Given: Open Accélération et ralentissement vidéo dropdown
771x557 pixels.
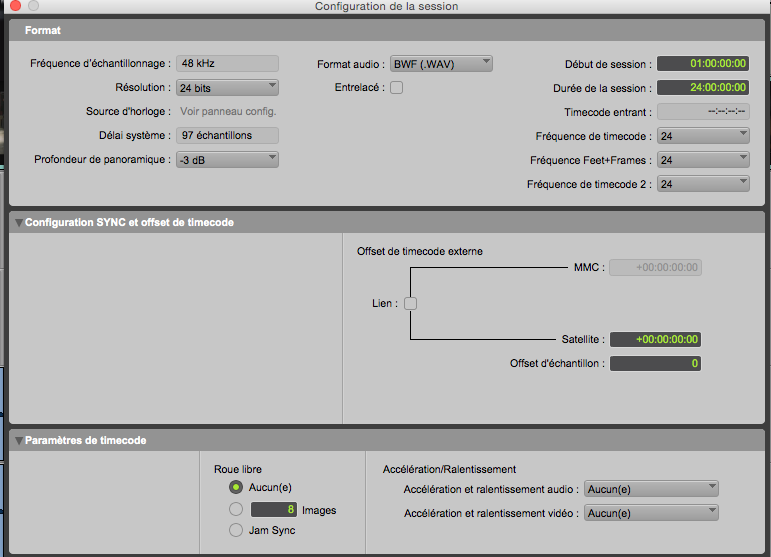Looking at the screenshot, I should point(651,512).
